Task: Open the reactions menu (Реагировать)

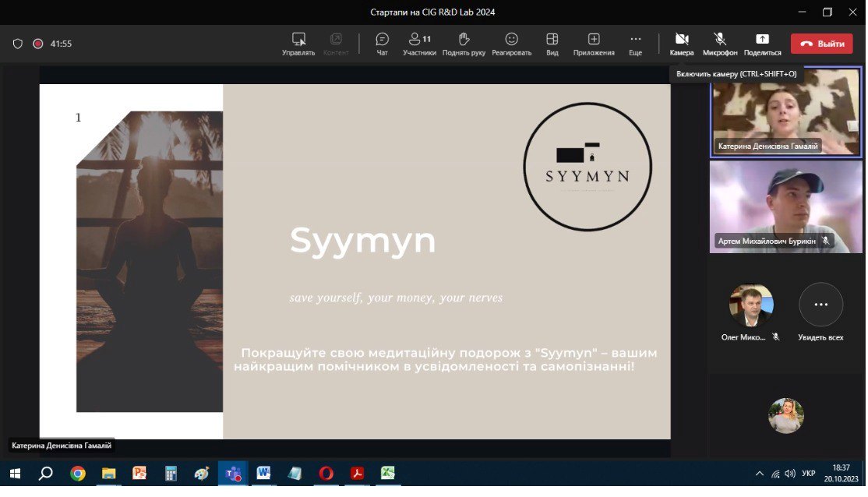Action: pyautogui.click(x=511, y=44)
